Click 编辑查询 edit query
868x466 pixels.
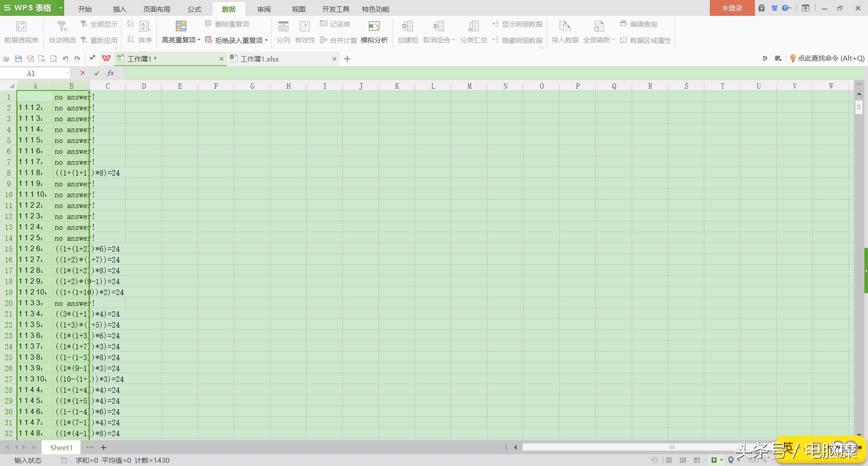[x=638, y=24]
